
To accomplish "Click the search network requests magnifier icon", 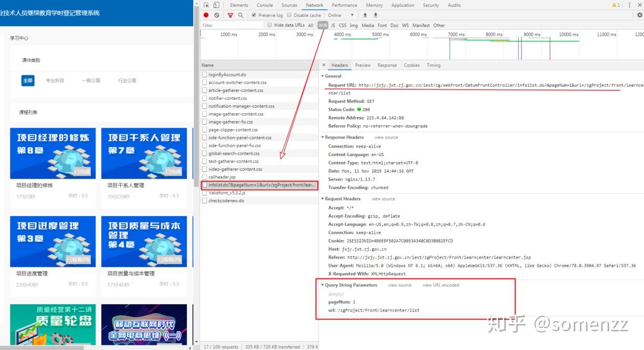I will point(240,15).
